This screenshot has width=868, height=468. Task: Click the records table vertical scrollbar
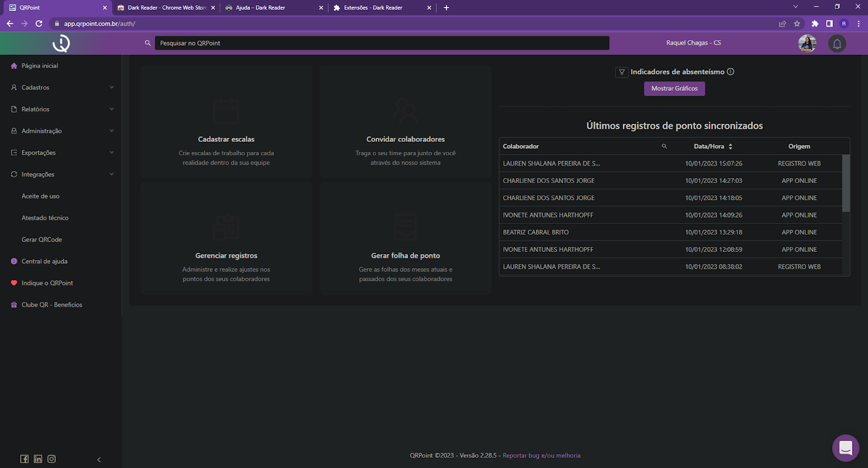[846, 184]
